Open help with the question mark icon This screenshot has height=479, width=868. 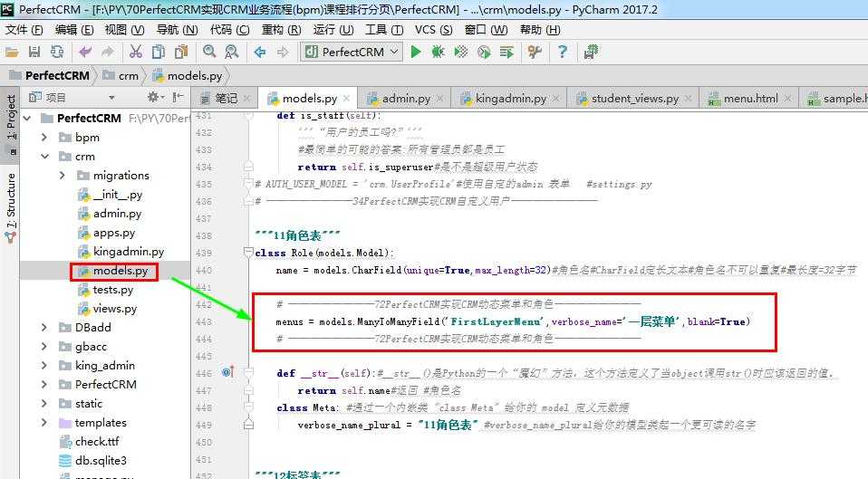(x=563, y=52)
